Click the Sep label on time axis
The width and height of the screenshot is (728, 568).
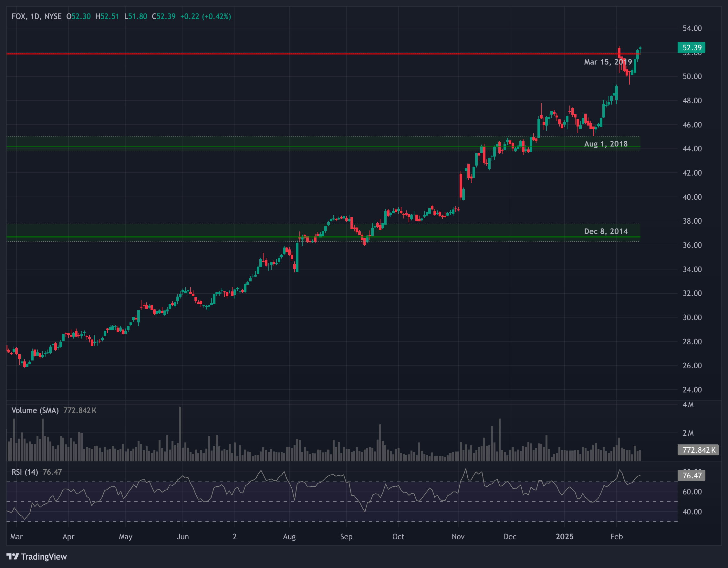point(346,537)
